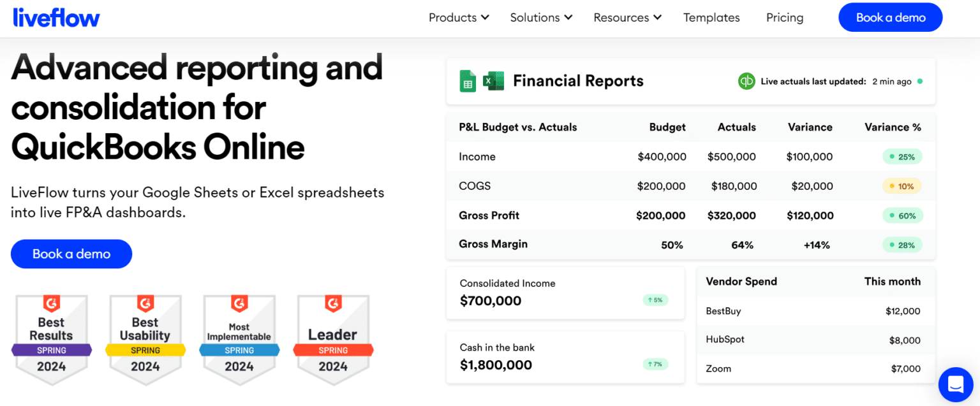Click the G2 Best Results badge
The image size is (980, 406).
pyautogui.click(x=52, y=339)
